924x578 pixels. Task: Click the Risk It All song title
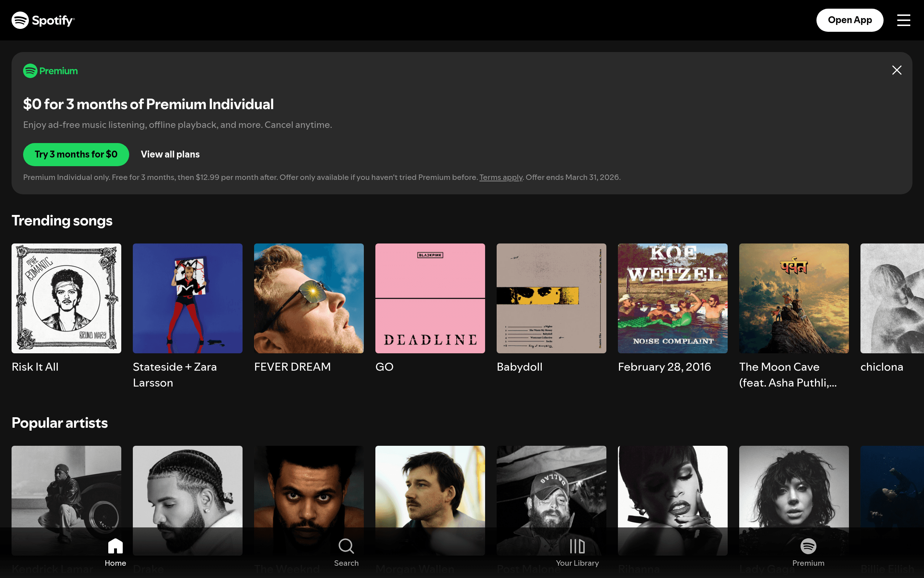[x=35, y=367]
